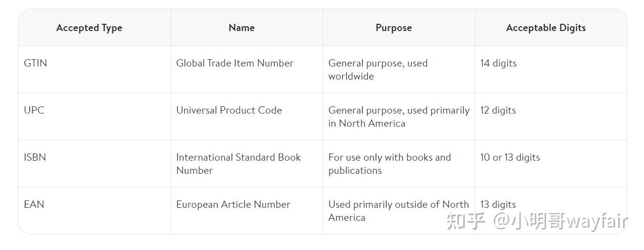Click the Acceptable Digits column header

point(546,28)
